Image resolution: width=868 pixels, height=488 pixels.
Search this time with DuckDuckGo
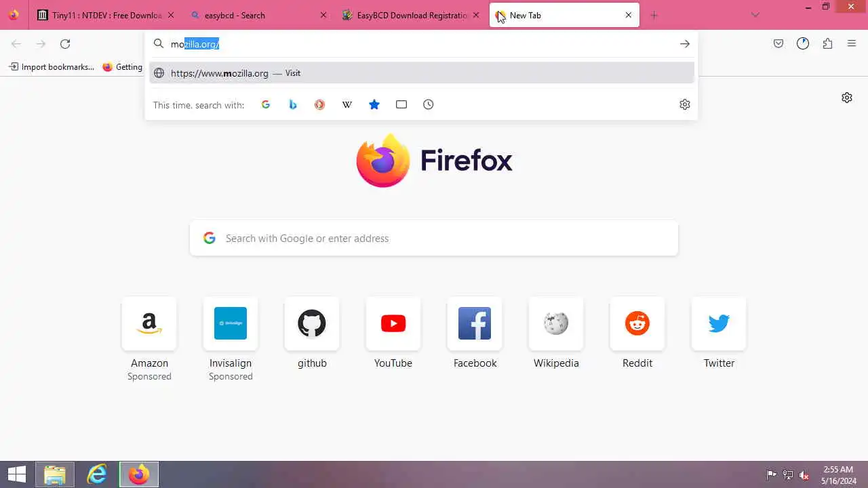[320, 104]
